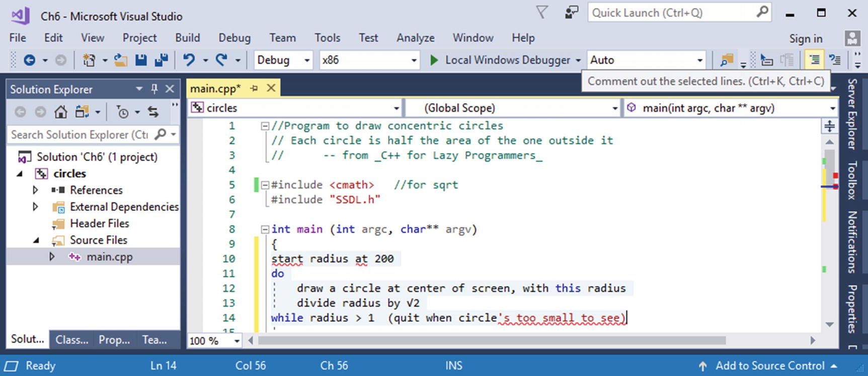Click the Redo arrow icon
Viewport: 868px width, 376px height.
[x=221, y=60]
